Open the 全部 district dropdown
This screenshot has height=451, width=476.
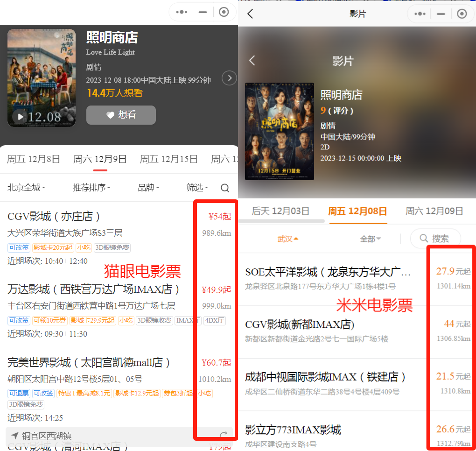[x=371, y=239]
